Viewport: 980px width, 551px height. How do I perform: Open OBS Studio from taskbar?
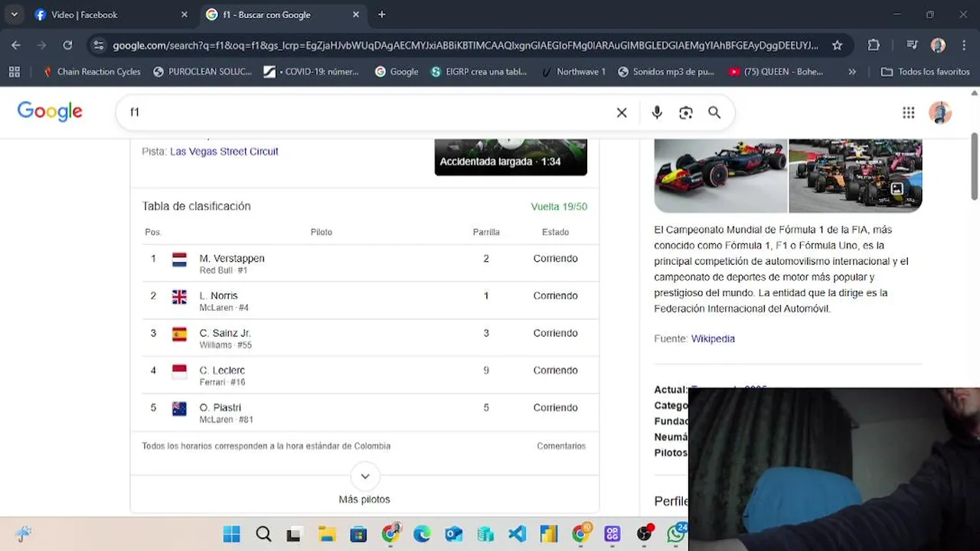point(645,534)
